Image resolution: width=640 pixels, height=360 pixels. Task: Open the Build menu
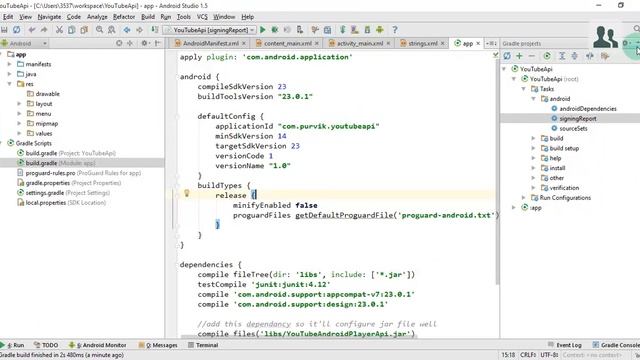coord(148,17)
